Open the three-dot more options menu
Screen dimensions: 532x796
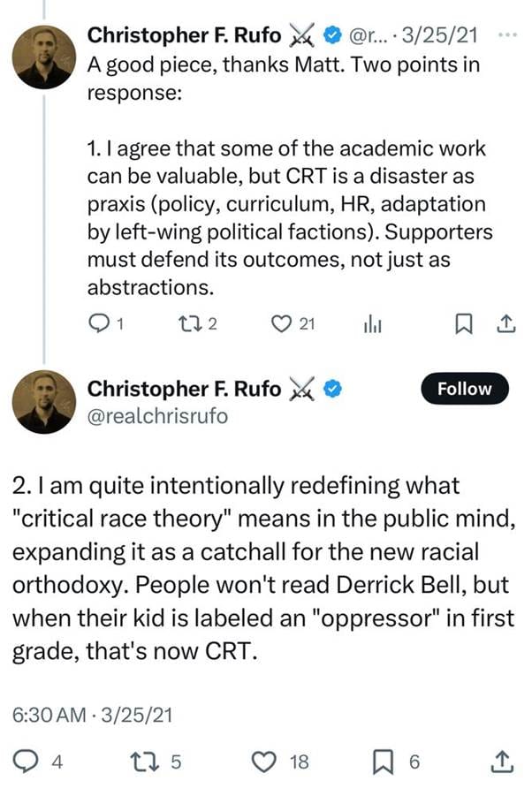point(507,35)
